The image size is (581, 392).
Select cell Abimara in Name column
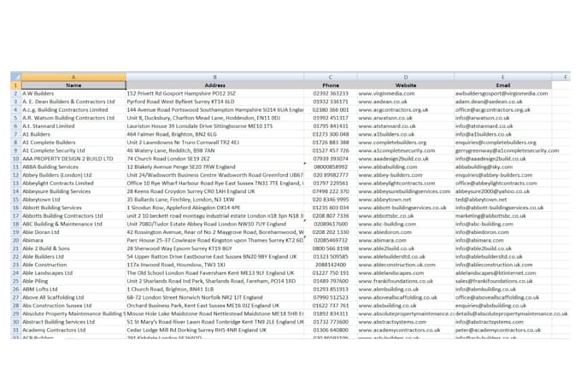[x=73, y=240]
